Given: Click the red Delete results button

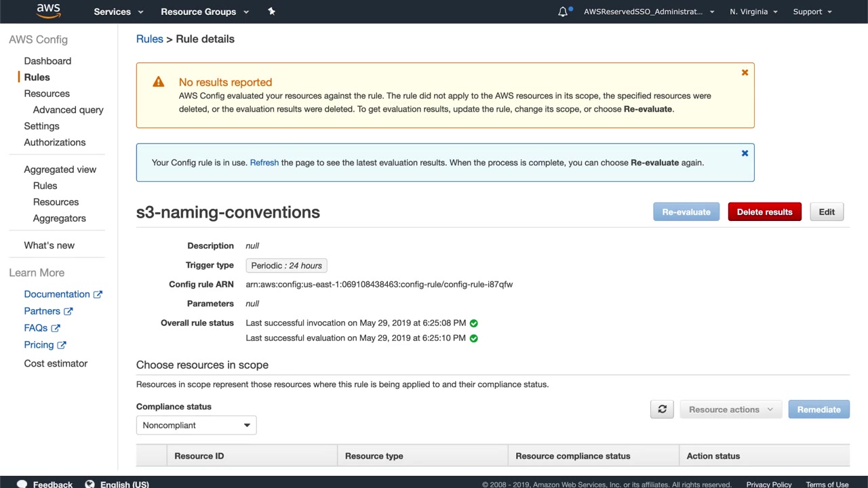Looking at the screenshot, I should pyautogui.click(x=764, y=212).
